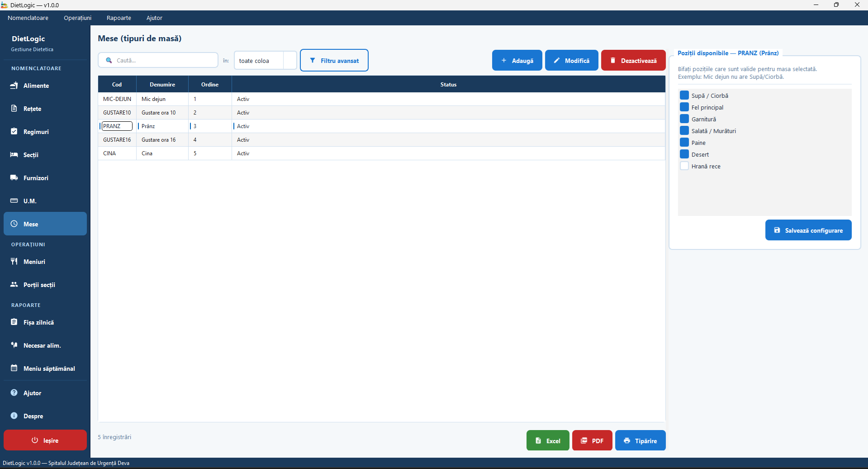This screenshot has height=469, width=868.
Task: Open Rapoarte menu
Action: (119, 18)
